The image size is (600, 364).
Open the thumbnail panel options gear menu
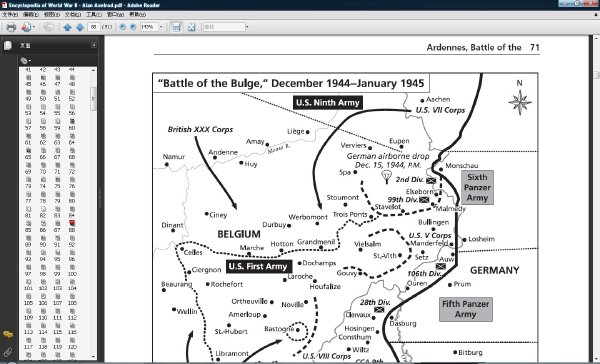[25, 60]
